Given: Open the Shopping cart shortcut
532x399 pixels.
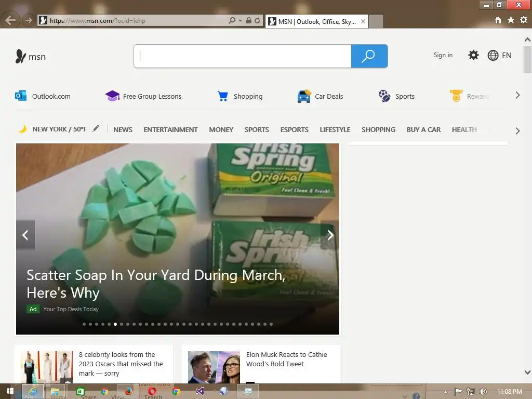Looking at the screenshot, I should click(240, 96).
